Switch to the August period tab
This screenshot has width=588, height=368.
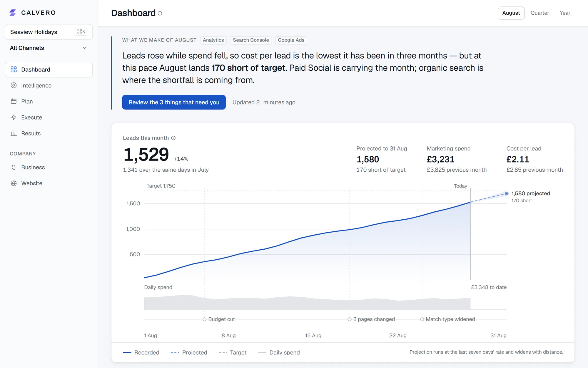511,13
